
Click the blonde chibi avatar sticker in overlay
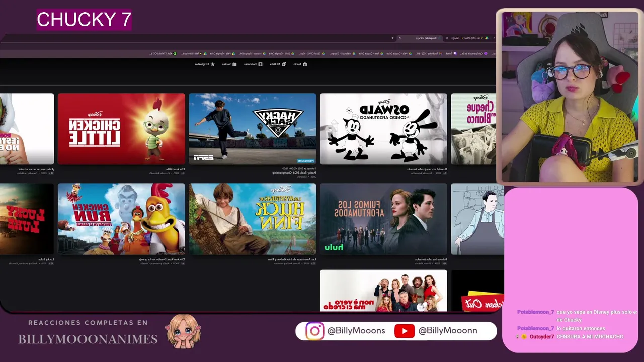tap(183, 331)
